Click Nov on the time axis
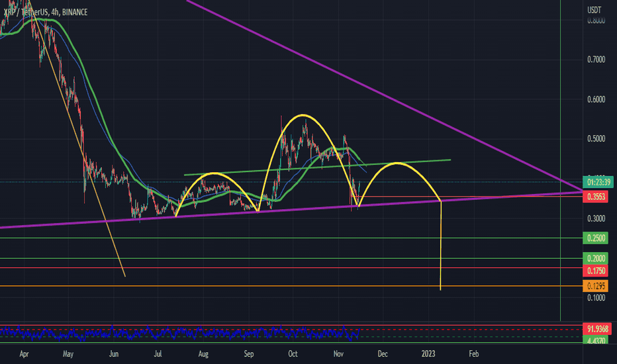This screenshot has height=364, width=617. (x=338, y=354)
